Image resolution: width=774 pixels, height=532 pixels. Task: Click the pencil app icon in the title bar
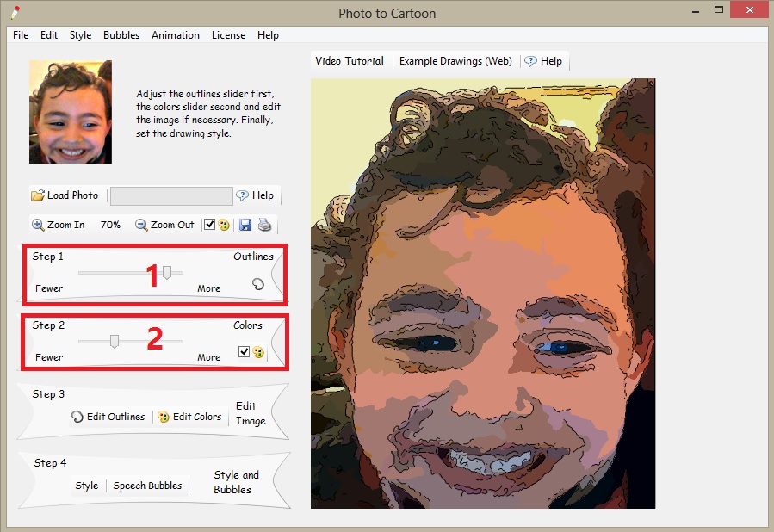pos(15,13)
